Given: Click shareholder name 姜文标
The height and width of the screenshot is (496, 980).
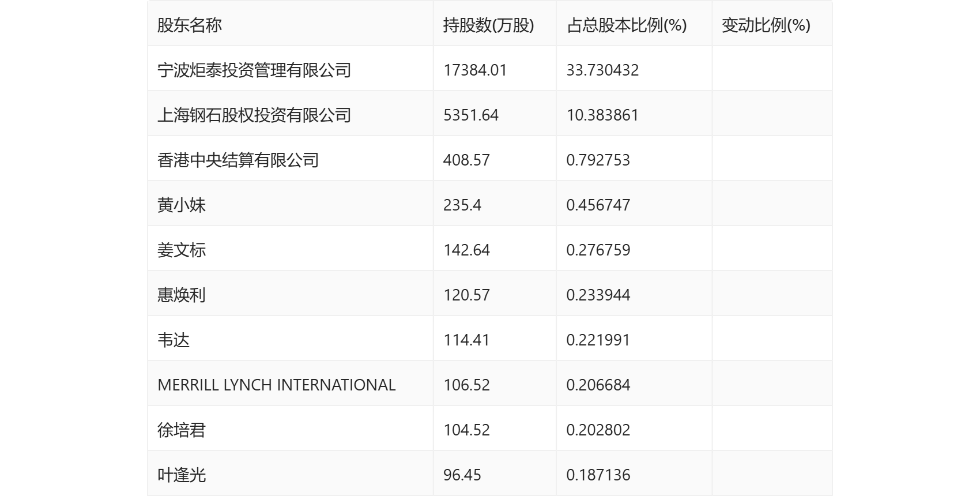Looking at the screenshot, I should click(x=182, y=250).
